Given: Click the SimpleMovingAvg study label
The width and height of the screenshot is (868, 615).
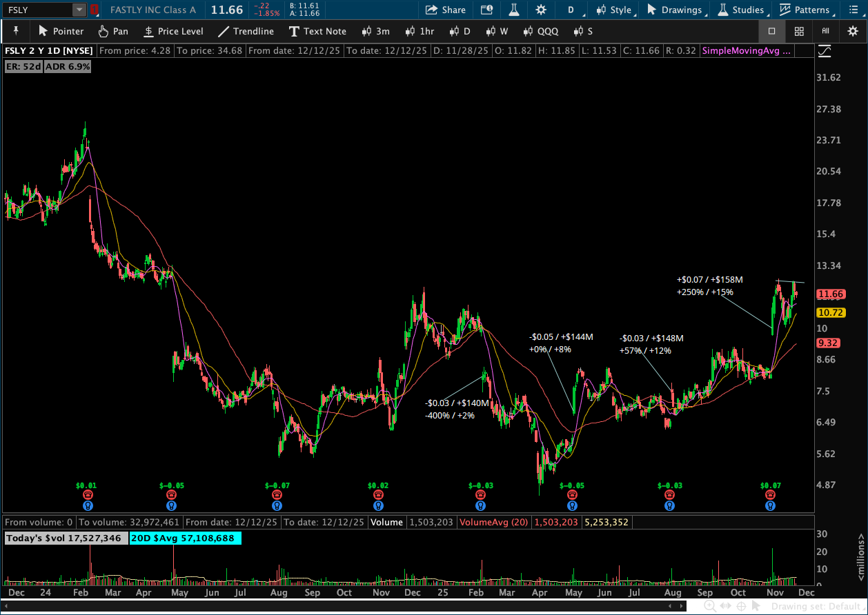Looking at the screenshot, I should coord(747,51).
